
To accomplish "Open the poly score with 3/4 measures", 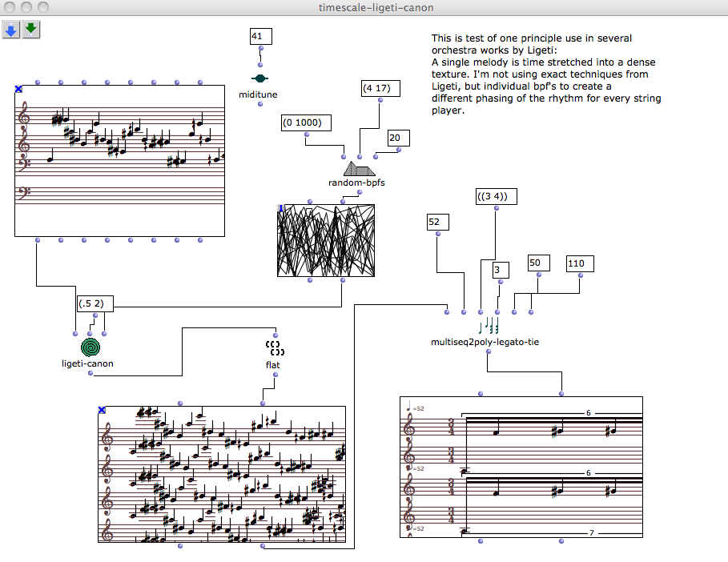I will click(x=521, y=466).
